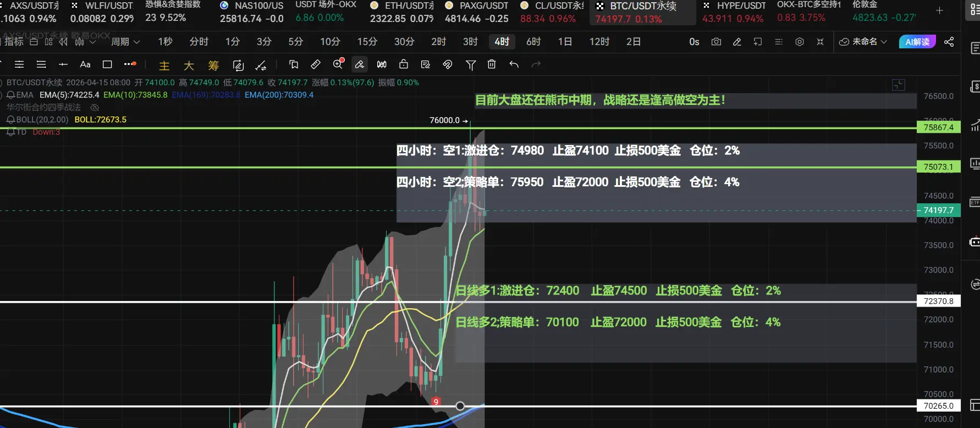The height and width of the screenshot is (428, 980).
Task: Toggle the lock drawings icon
Action: [x=404, y=64]
